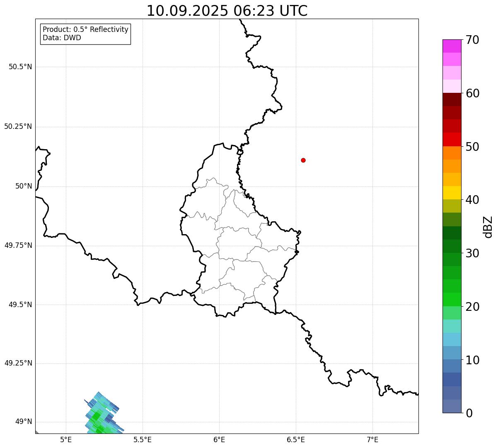This screenshot has height=448, width=498.
Task: Click the 50.5°N latitude label
Action: 20,67
